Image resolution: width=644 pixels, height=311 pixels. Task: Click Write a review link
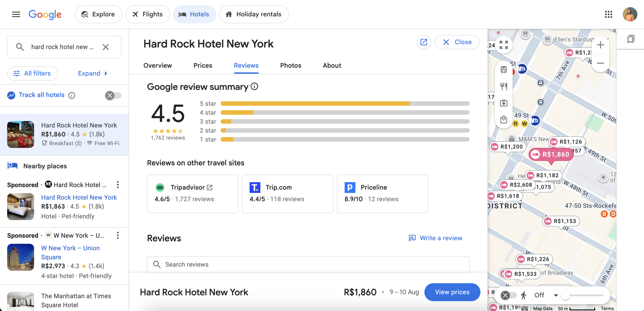(436, 238)
